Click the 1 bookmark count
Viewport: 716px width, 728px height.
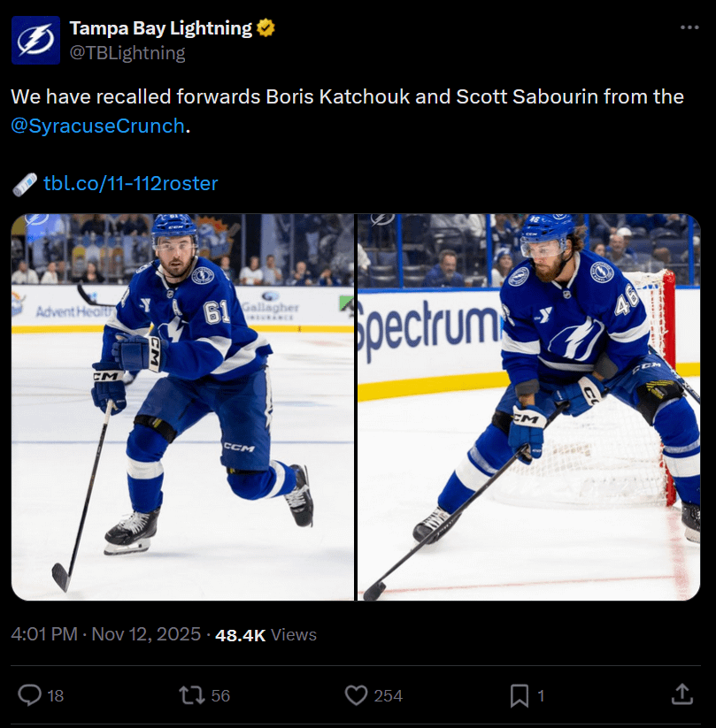(541, 697)
